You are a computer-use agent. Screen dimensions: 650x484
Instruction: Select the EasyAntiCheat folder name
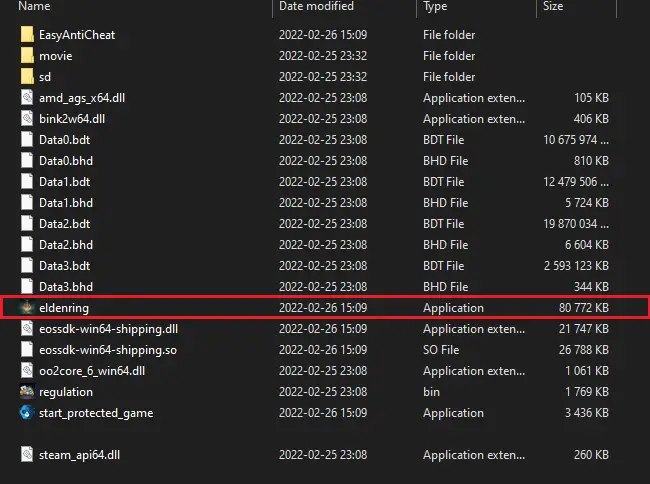click(77, 35)
